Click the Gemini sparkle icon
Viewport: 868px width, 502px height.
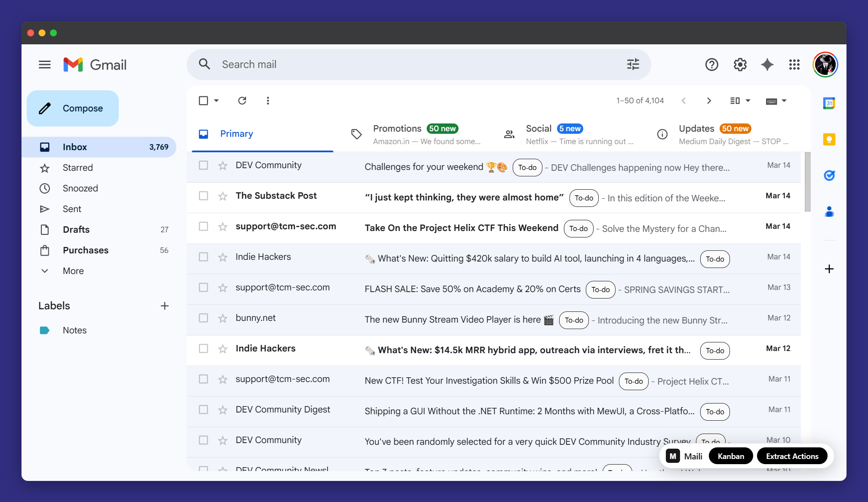coord(767,64)
